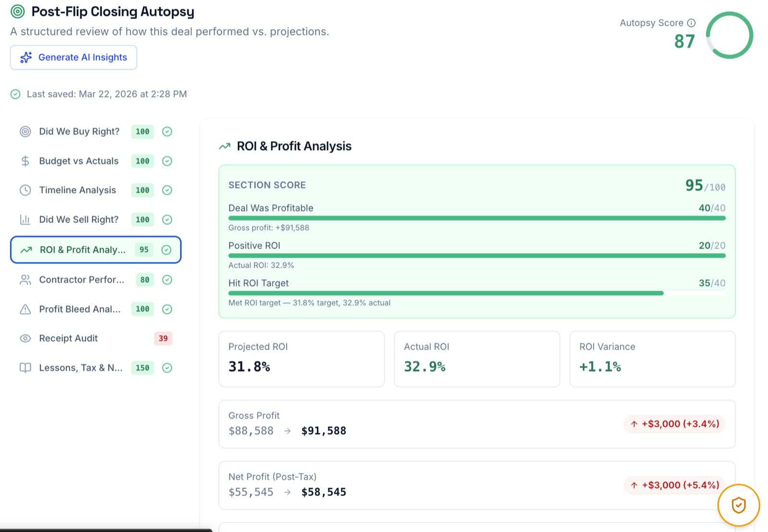The image size is (768, 532).
Task: Click the checkmark next to Contractor Performance
Action: pyautogui.click(x=167, y=280)
